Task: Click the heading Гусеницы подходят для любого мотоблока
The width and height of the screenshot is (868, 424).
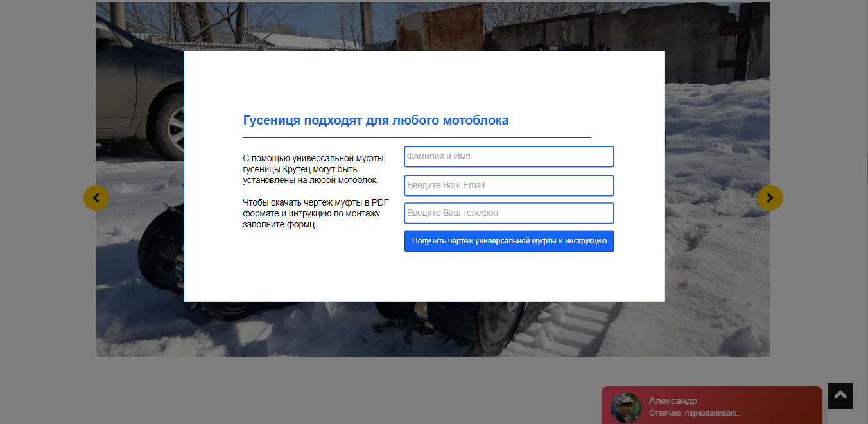Action: click(376, 120)
